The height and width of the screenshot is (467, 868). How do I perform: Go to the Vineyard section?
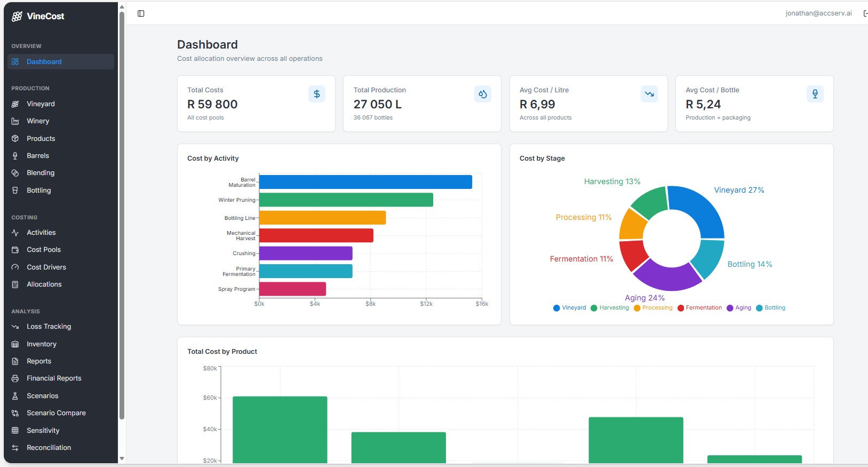point(61,104)
